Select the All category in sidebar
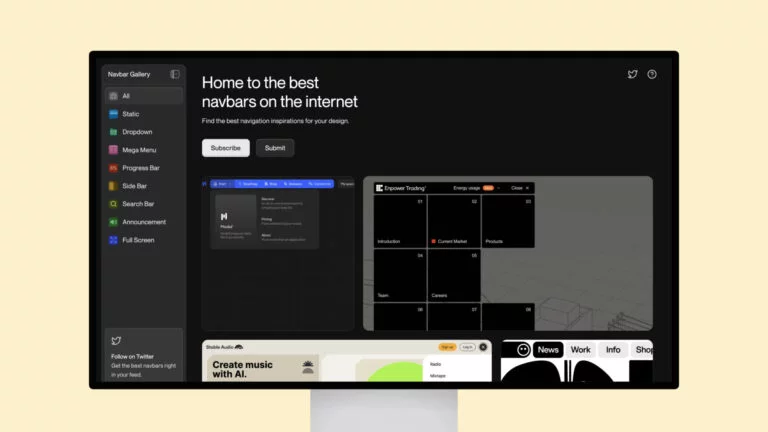 click(126, 96)
